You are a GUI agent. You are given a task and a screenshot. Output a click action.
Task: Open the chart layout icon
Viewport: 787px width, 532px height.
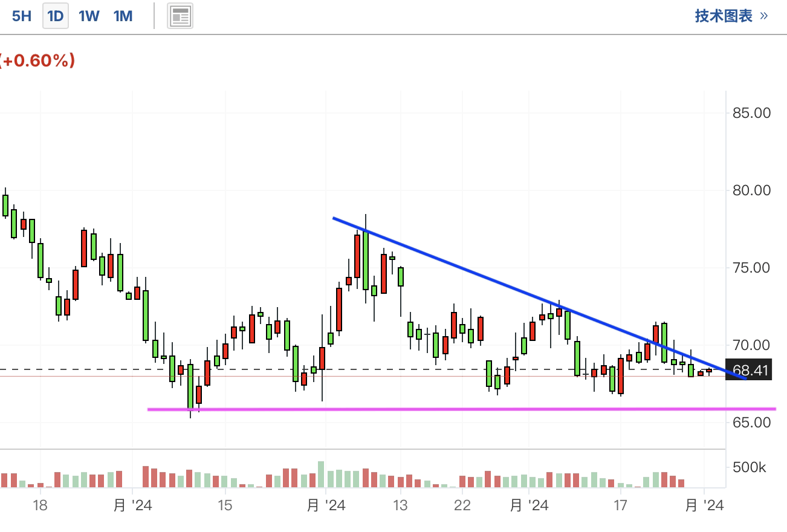tap(181, 16)
